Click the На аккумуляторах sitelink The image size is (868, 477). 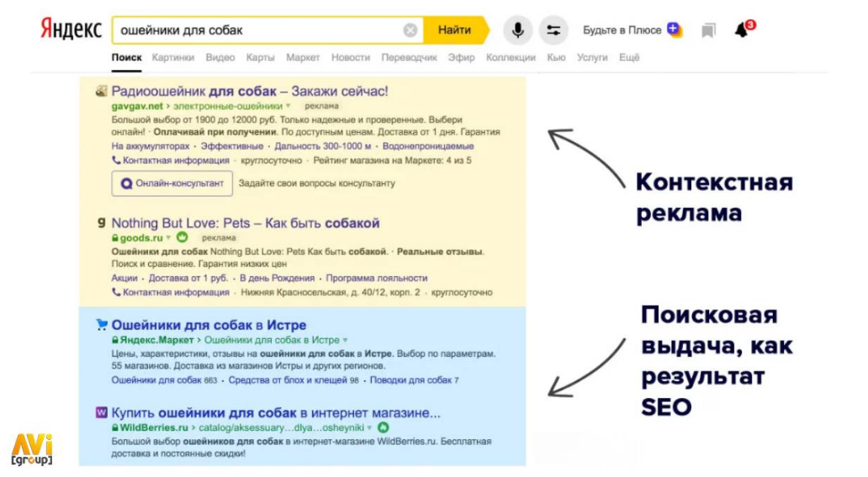(150, 146)
